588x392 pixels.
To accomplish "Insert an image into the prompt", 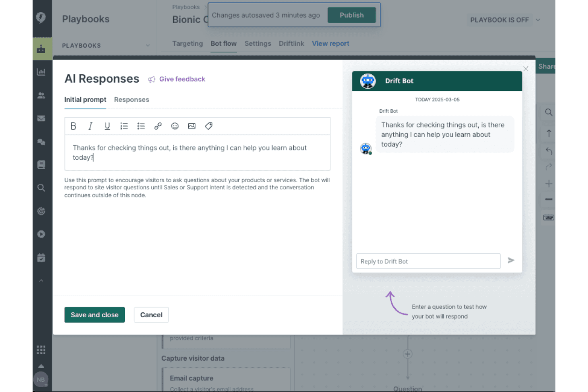I will [x=192, y=126].
